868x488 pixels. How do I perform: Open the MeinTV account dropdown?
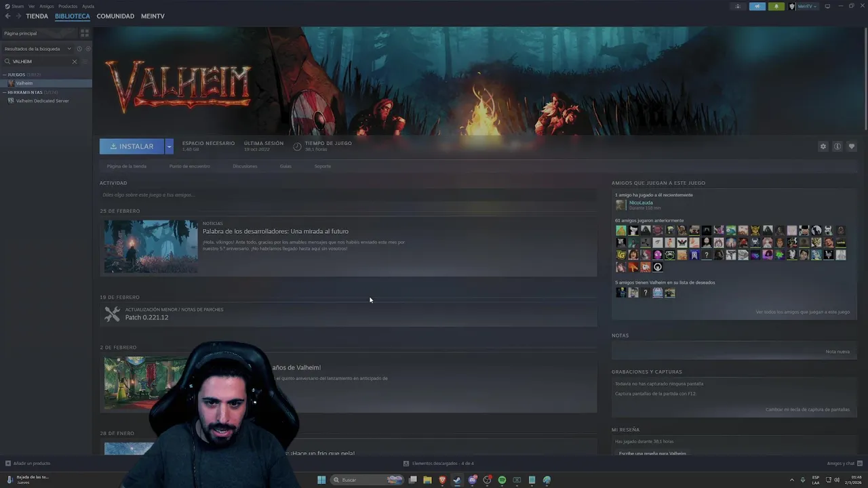click(807, 6)
